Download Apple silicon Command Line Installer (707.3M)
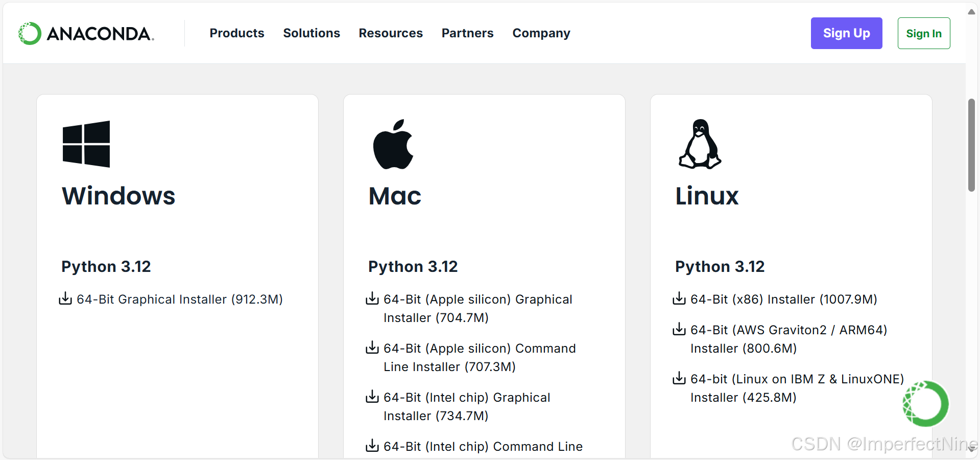The image size is (980, 460). 480,357
